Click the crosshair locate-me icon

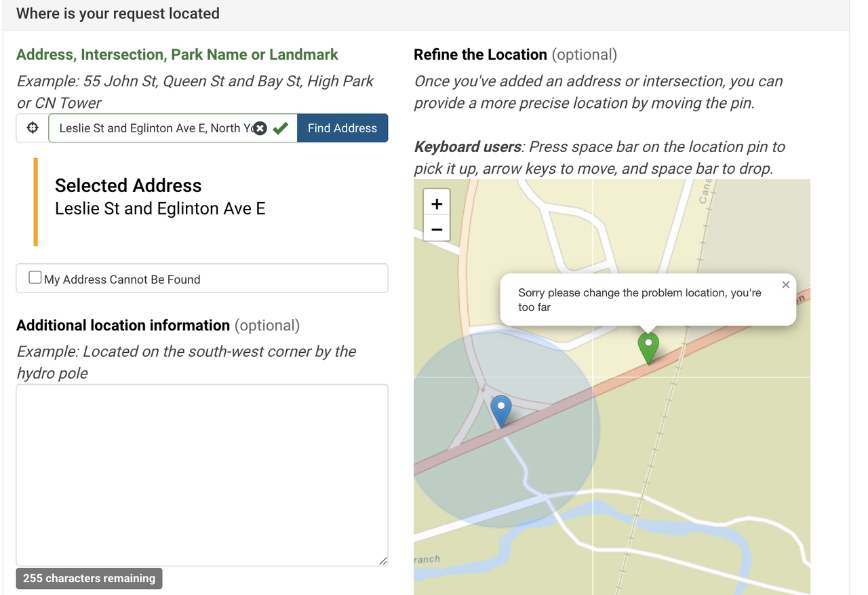click(33, 128)
